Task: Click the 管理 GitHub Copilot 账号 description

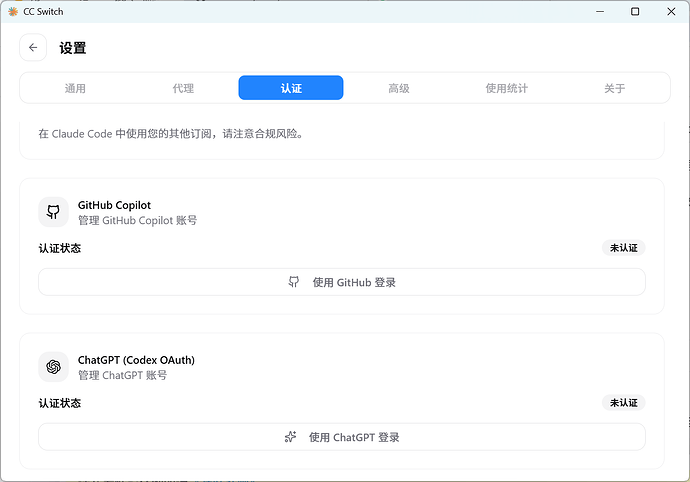Action: (138, 221)
